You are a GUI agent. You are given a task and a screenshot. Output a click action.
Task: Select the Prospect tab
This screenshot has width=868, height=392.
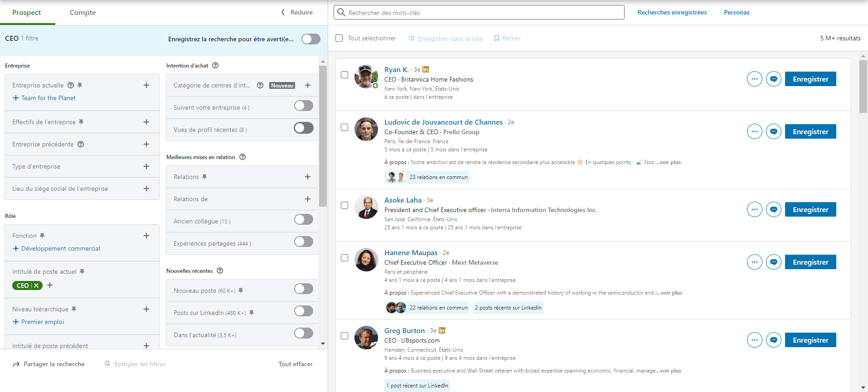[x=27, y=12]
